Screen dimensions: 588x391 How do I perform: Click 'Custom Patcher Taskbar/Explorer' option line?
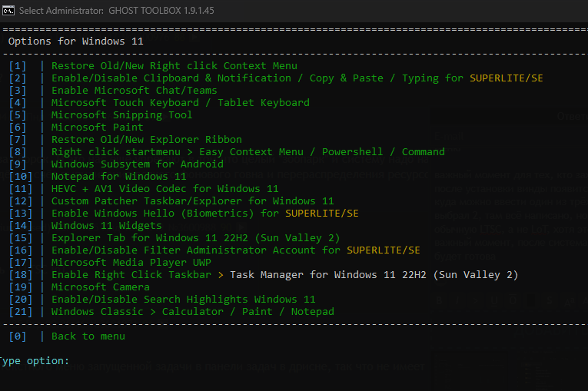193,201
